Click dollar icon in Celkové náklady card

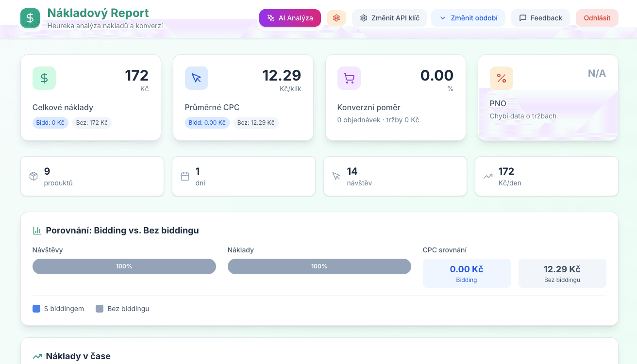(44, 78)
